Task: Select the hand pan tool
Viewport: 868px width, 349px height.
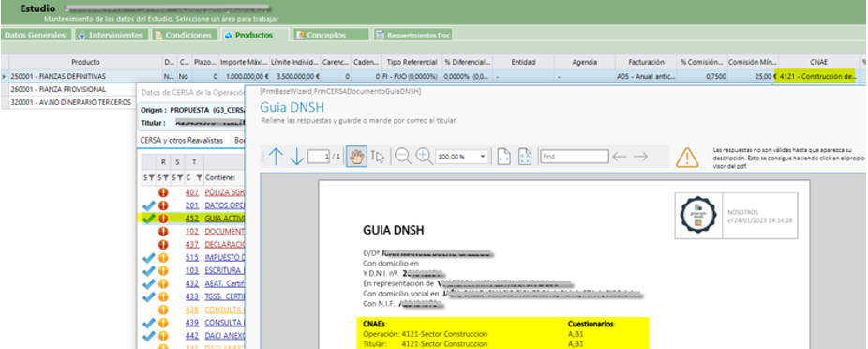Action: [x=356, y=157]
